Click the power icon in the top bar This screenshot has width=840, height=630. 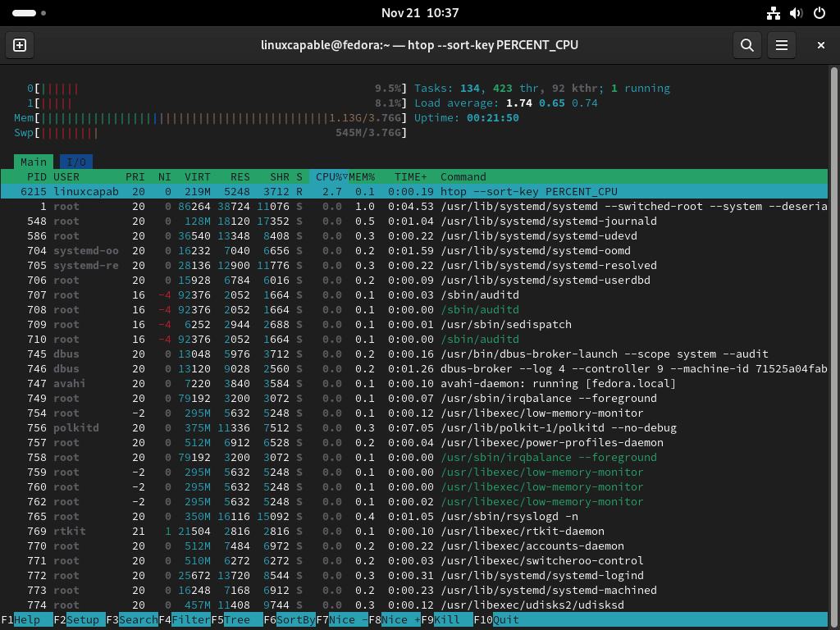point(818,13)
